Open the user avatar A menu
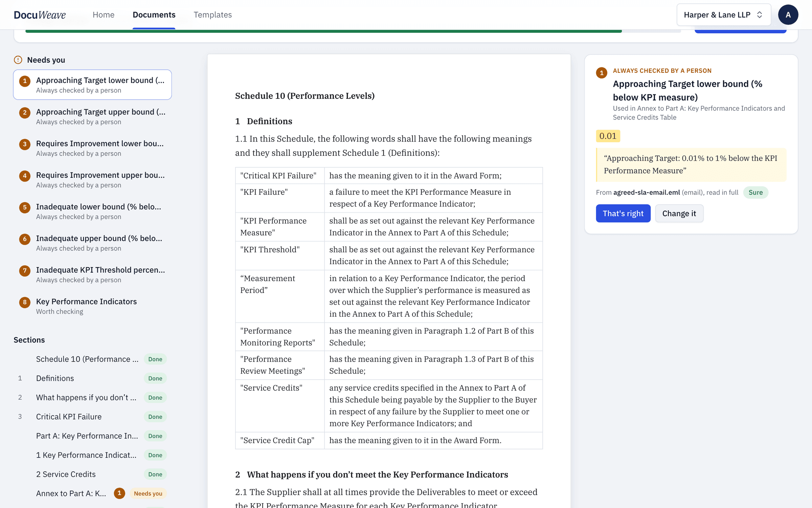 (x=788, y=15)
